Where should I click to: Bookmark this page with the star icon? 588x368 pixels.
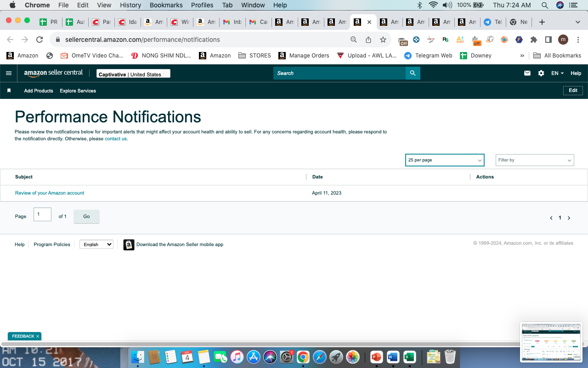[383, 40]
